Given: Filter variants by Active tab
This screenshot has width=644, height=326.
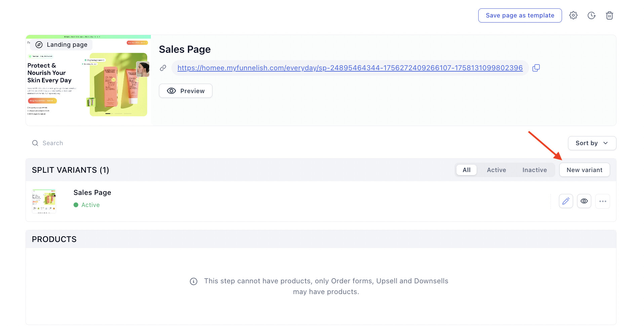Looking at the screenshot, I should point(496,170).
